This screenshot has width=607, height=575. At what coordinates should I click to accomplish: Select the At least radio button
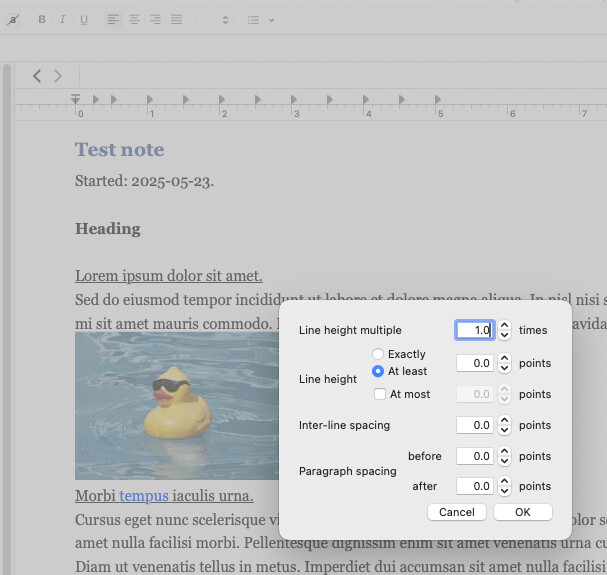pos(377,371)
